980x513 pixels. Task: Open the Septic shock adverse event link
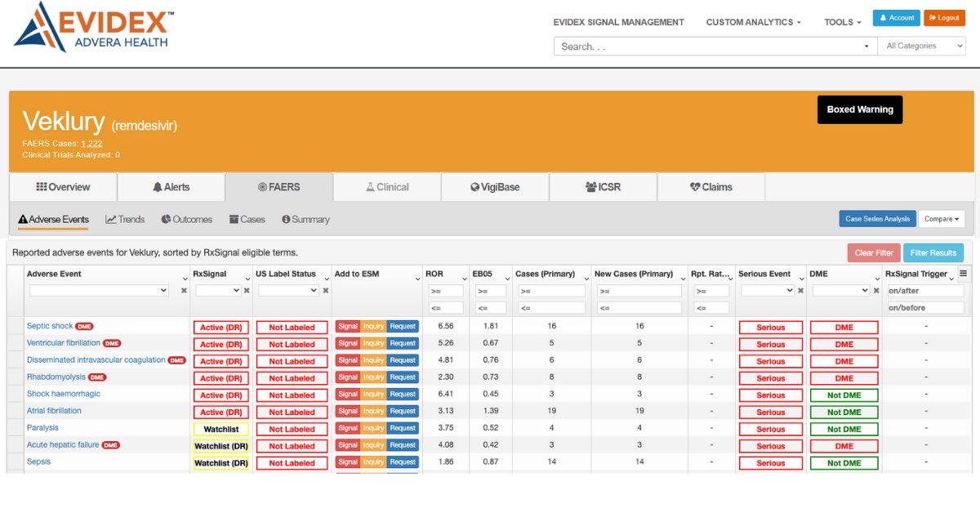[50, 326]
